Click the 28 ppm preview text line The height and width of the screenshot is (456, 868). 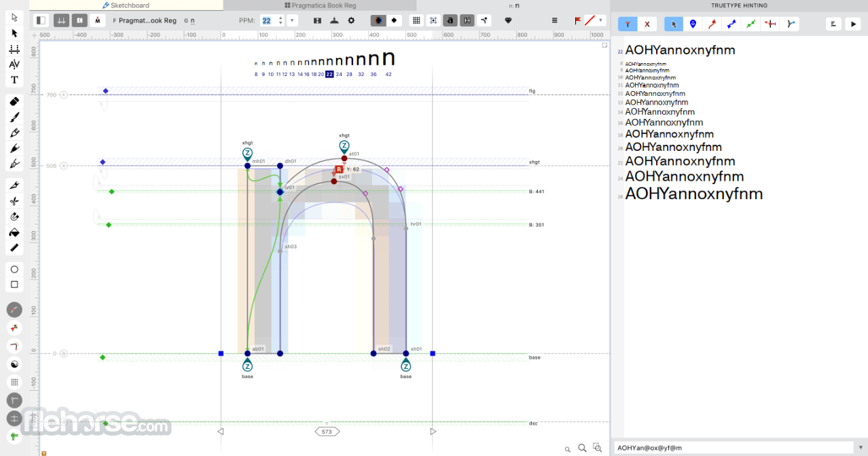pos(693,194)
